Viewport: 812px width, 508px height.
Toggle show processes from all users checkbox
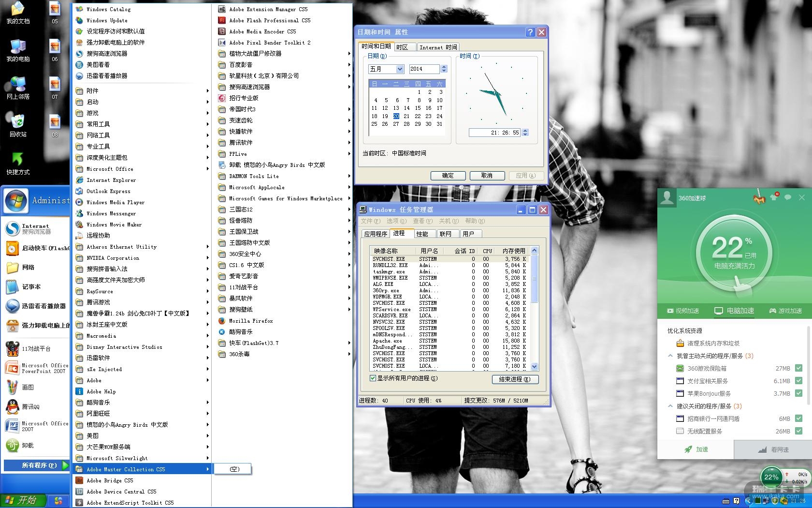[x=373, y=378]
